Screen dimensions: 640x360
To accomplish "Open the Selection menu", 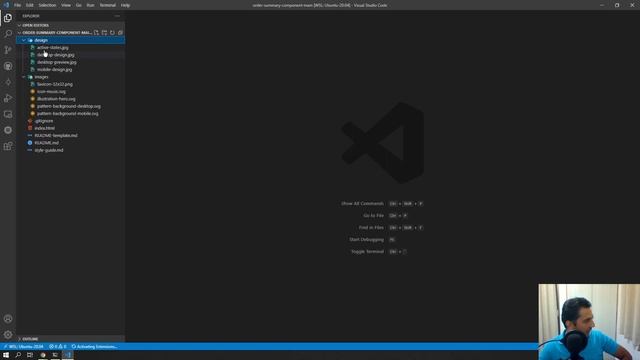I will [x=47, y=5].
